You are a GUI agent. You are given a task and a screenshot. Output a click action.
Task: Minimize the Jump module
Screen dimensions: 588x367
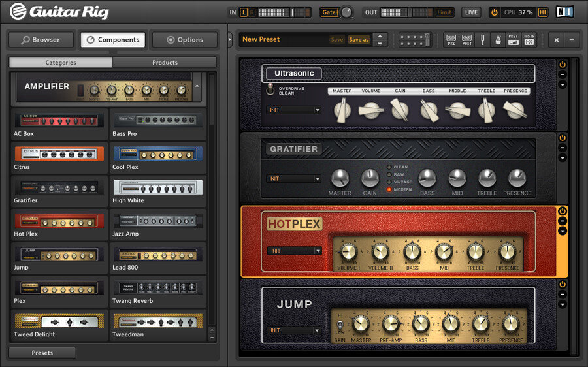click(x=563, y=295)
